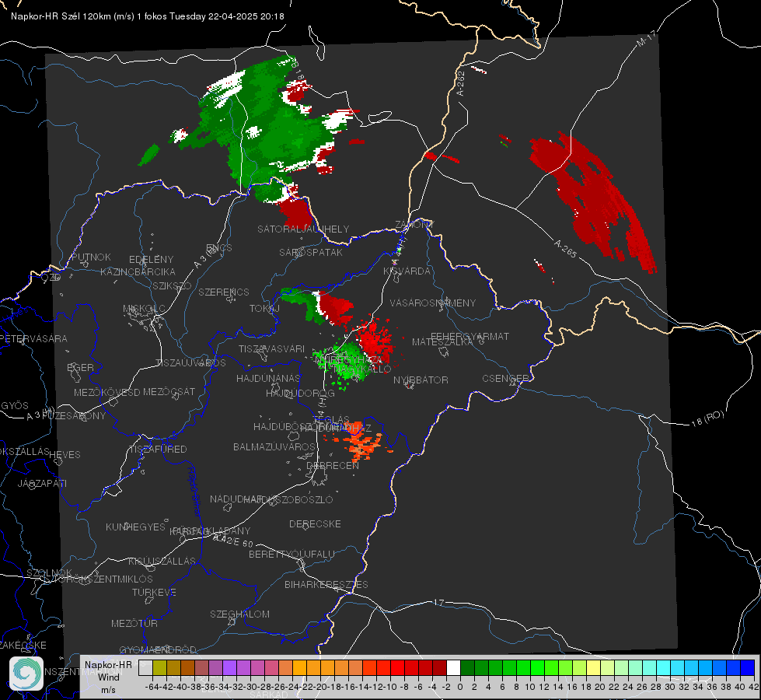Click the white swatch in the wind legend
This screenshot has height=700, width=761.
click(x=453, y=667)
